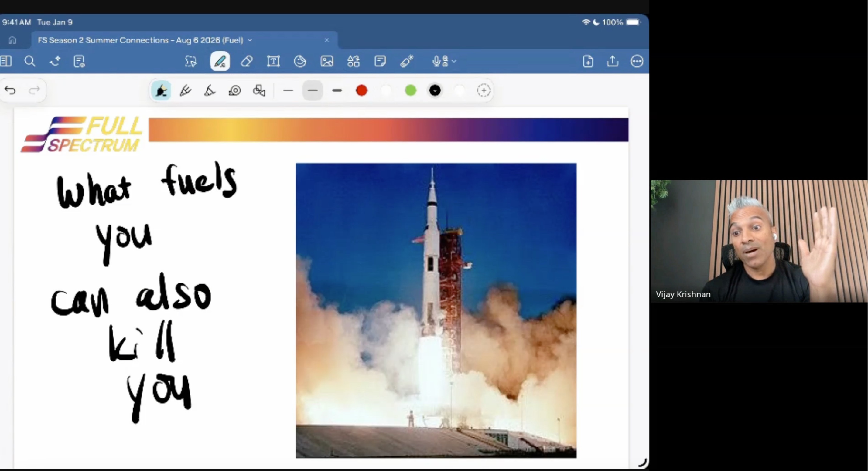Choose the brush pen style
The height and width of the screenshot is (471, 868).
(x=210, y=90)
